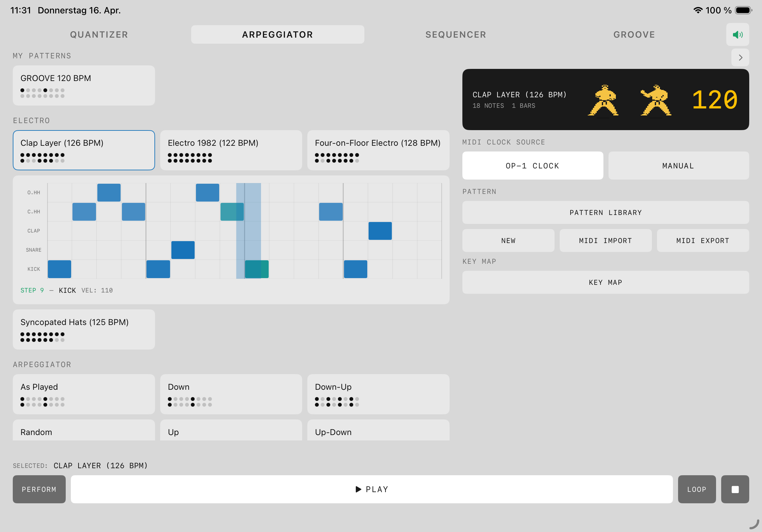Export the pattern as MIDI

click(x=703, y=240)
